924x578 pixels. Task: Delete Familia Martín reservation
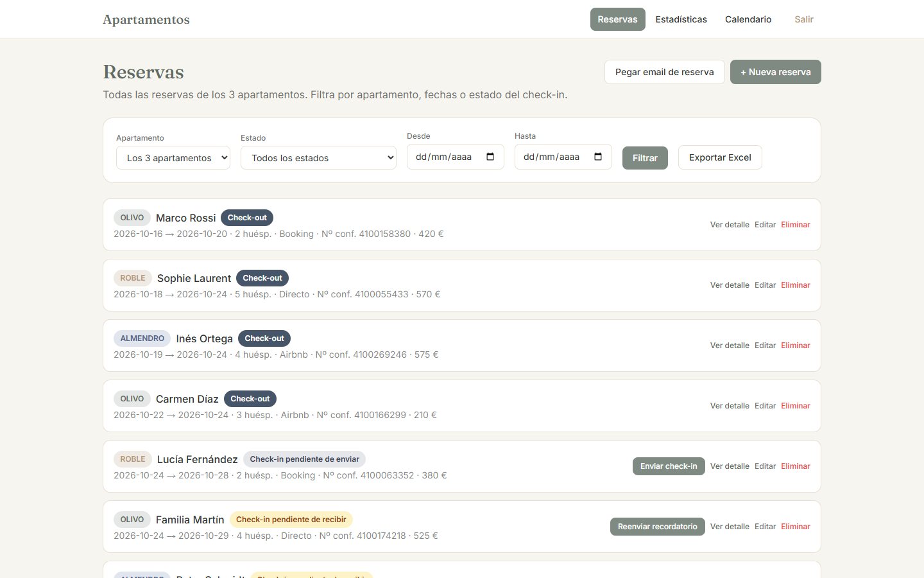click(796, 527)
